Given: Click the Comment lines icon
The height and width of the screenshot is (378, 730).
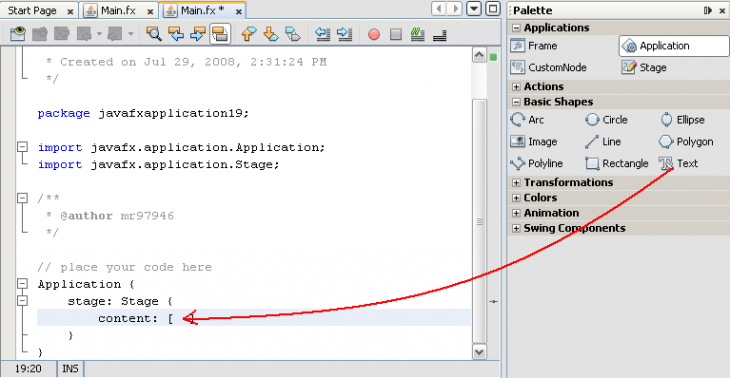Looking at the screenshot, I should 418,34.
